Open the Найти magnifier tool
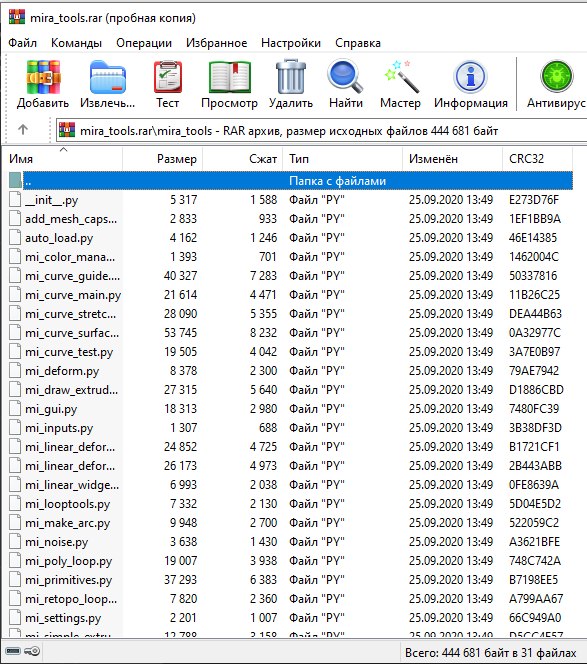Screen dimensions: 587x664 tap(346, 77)
